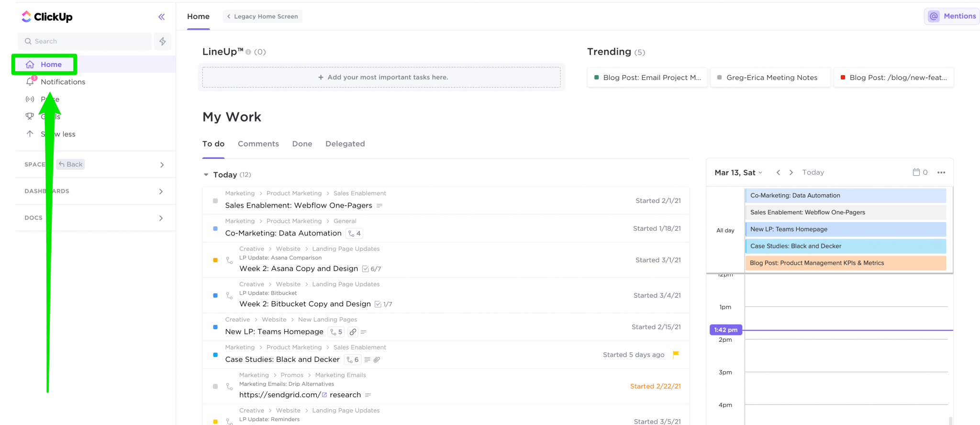The height and width of the screenshot is (425, 980).
Task: Expand the Dashboards section chevron
Action: (161, 191)
